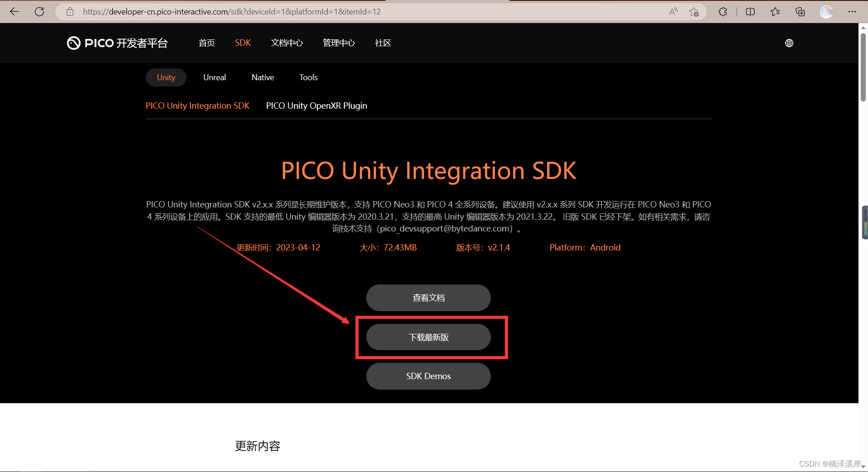The image size is (868, 472).
Task: Reload the page with the refresh icon
Action: coord(39,12)
